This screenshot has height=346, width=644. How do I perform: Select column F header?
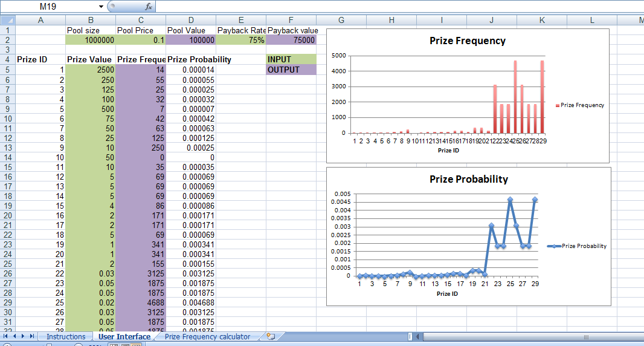tap(291, 20)
